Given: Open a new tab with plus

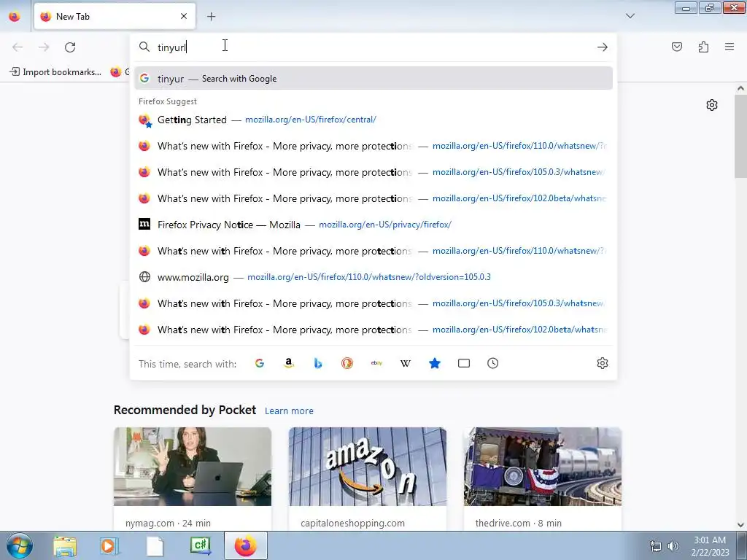Looking at the screenshot, I should coord(211,17).
